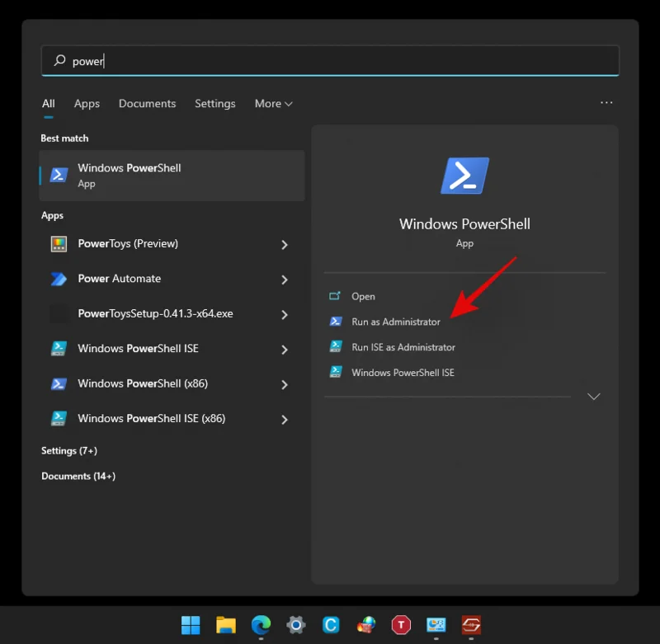Viewport: 660px width, 644px height.
Task: Switch to the Documents tab
Action: 147,103
